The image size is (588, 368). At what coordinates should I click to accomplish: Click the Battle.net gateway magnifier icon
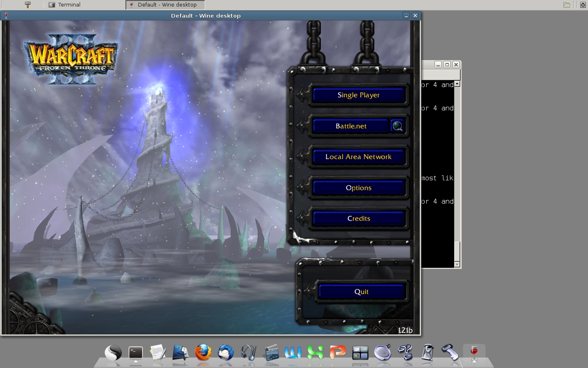(x=397, y=126)
